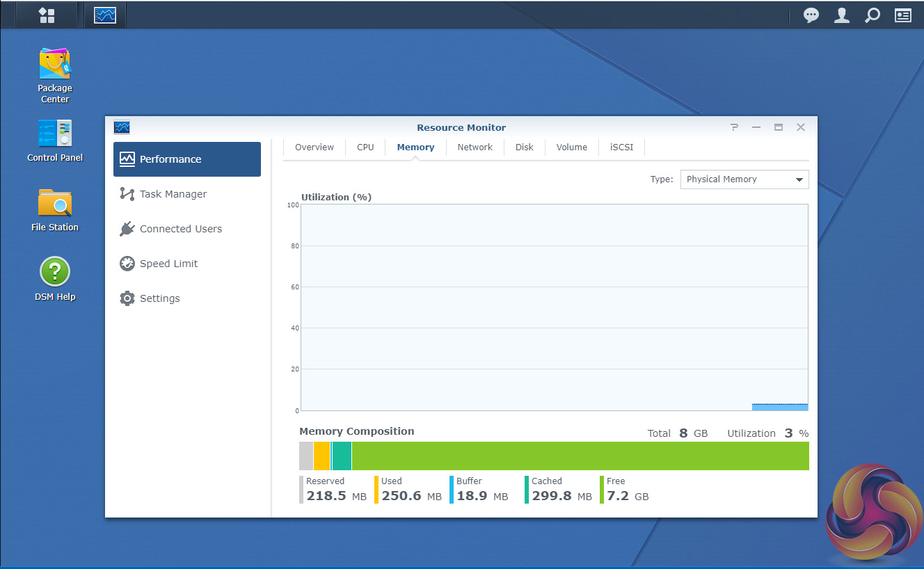This screenshot has height=569, width=924.
Task: Click the green Free memory bar segment
Action: (x=580, y=456)
